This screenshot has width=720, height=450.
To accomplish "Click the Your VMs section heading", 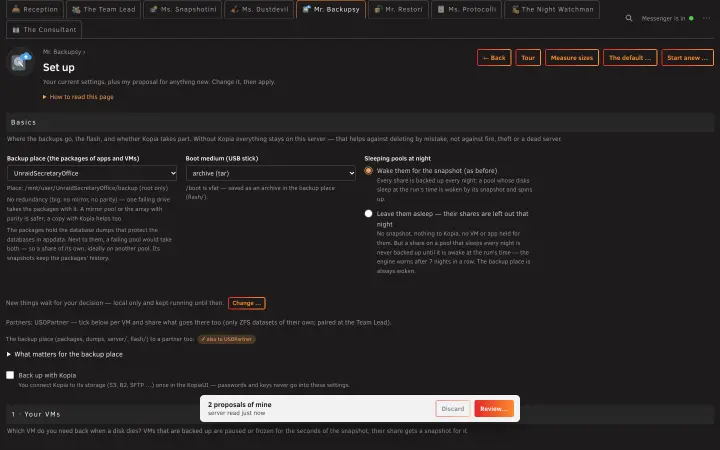I will pyautogui.click(x=36, y=414).
